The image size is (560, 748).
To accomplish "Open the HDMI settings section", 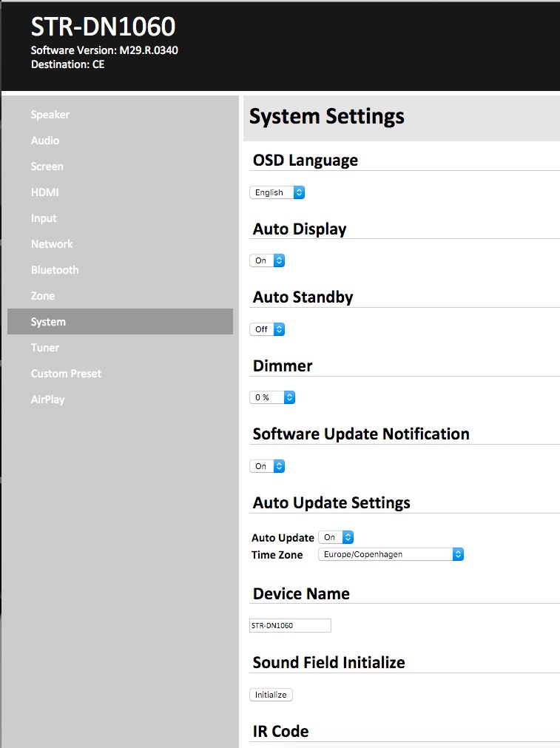I will pos(45,192).
